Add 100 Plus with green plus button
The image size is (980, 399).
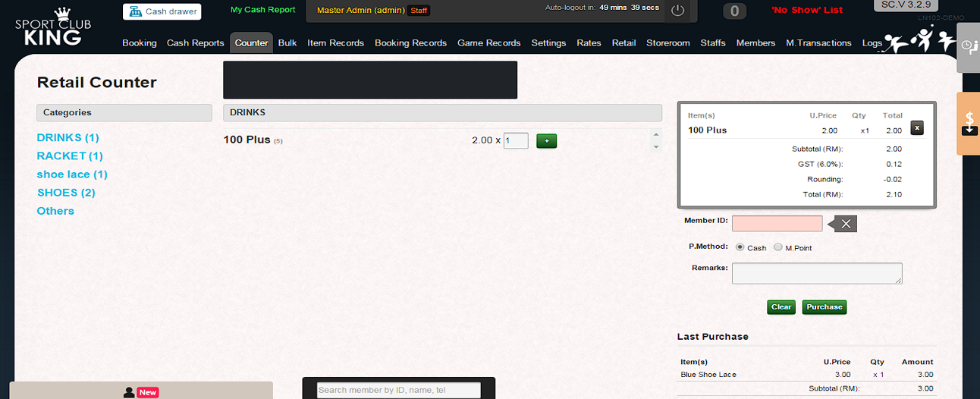[546, 141]
